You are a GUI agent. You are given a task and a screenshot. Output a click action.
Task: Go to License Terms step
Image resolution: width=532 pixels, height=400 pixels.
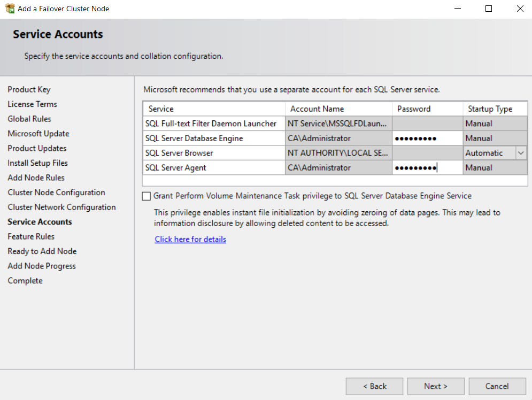click(x=32, y=104)
